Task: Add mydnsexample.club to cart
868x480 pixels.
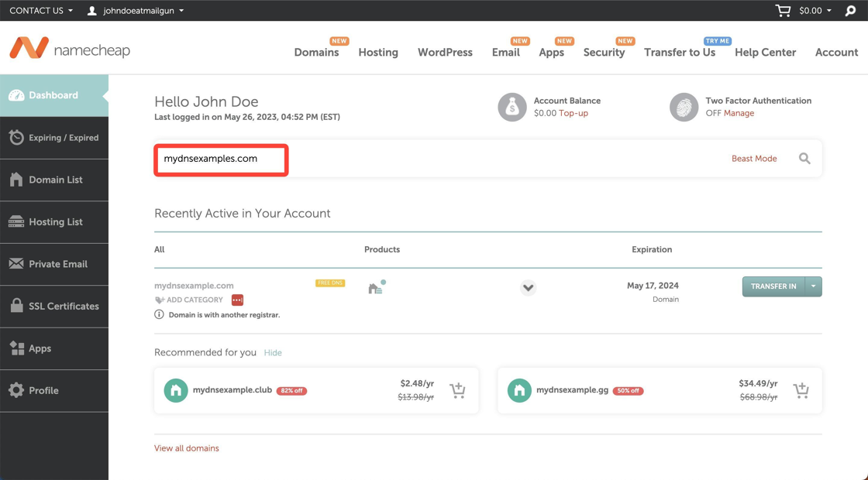Action: click(x=457, y=390)
